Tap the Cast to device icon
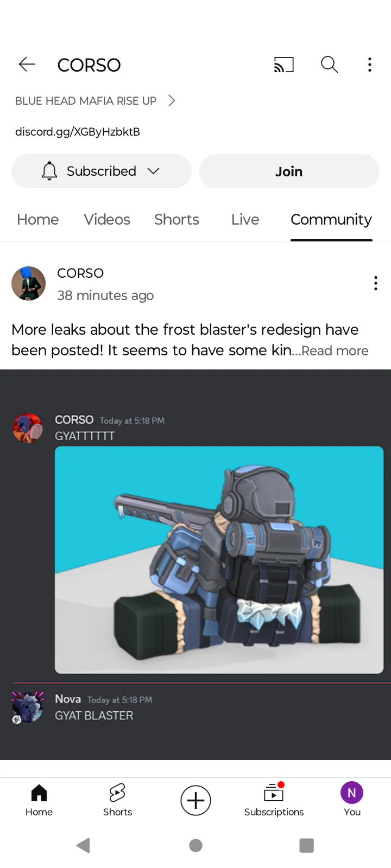391x868 pixels. (283, 65)
